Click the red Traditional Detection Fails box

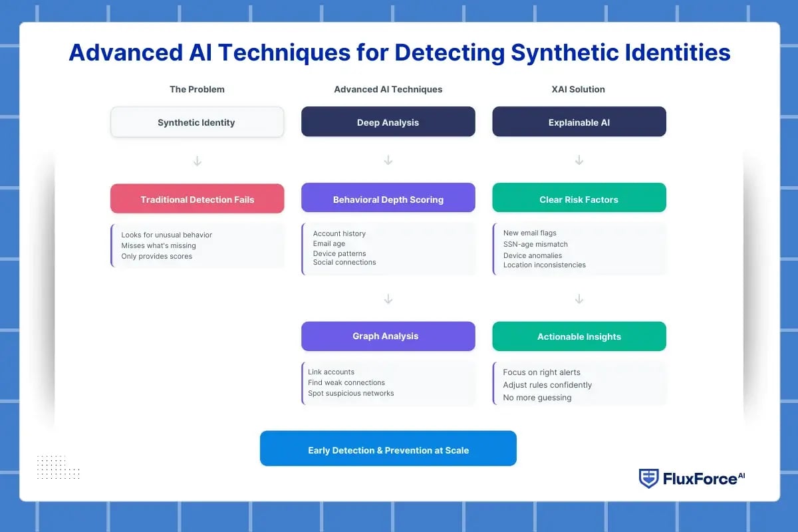point(197,199)
